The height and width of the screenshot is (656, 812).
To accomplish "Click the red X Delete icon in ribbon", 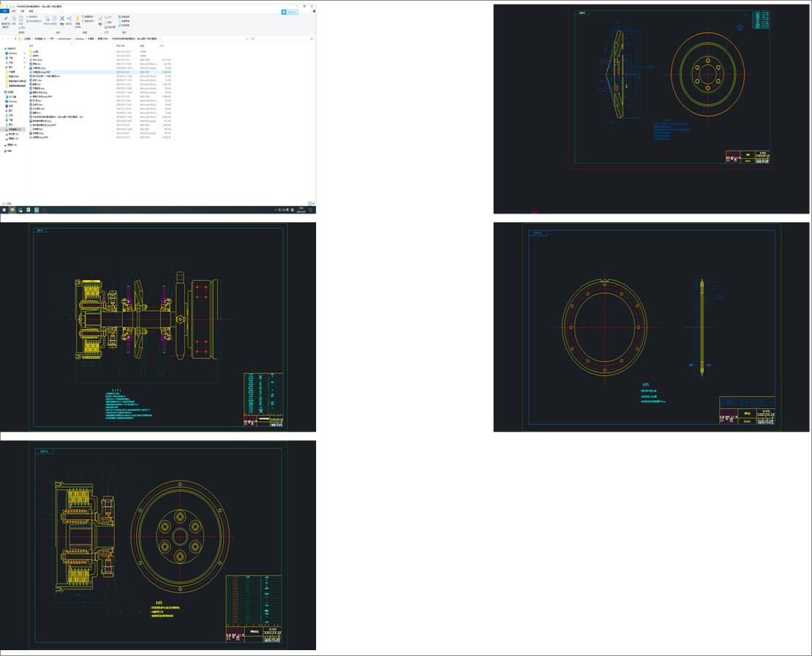I will click(62, 19).
